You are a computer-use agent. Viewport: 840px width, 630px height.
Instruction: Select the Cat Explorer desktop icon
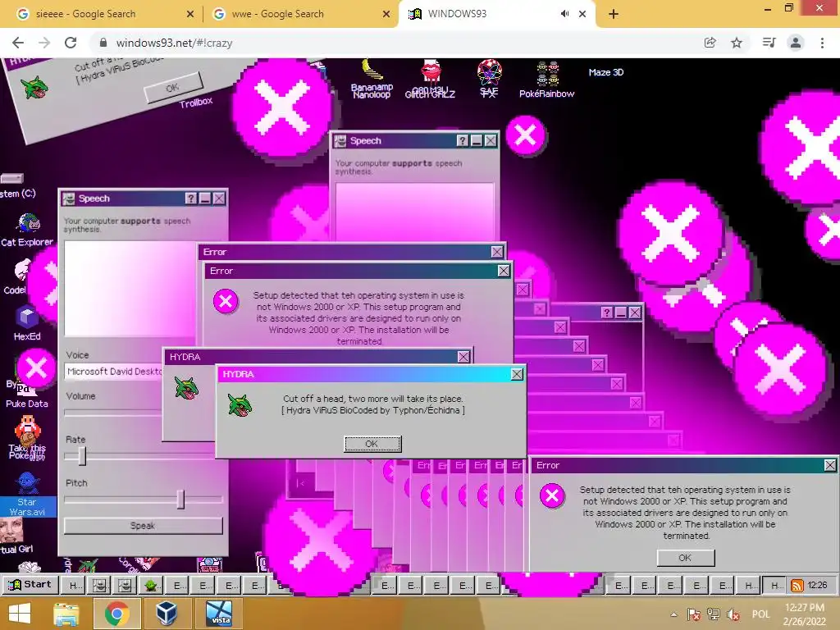point(27,230)
